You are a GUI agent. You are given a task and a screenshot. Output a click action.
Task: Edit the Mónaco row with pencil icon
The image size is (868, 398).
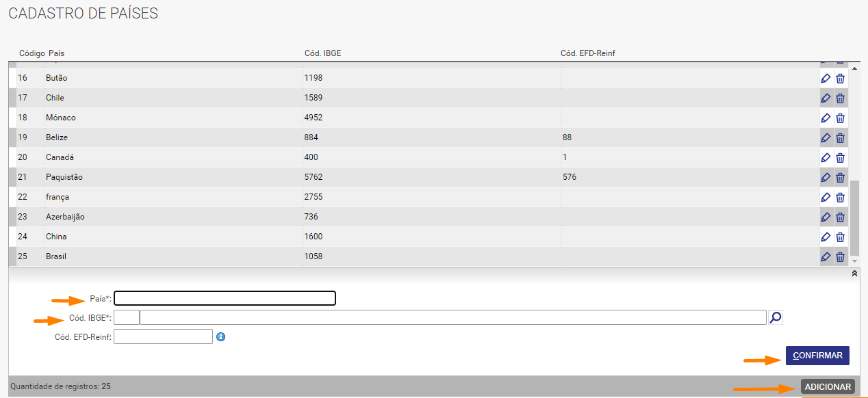[x=826, y=118]
